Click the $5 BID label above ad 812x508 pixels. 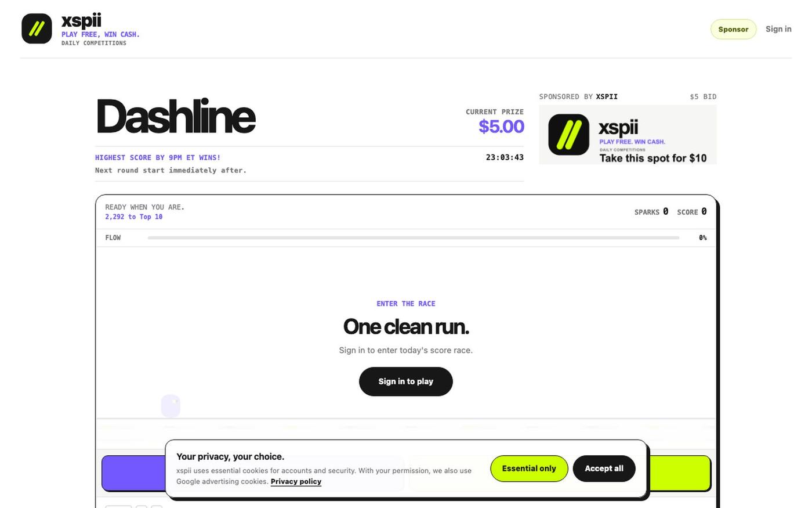point(703,96)
